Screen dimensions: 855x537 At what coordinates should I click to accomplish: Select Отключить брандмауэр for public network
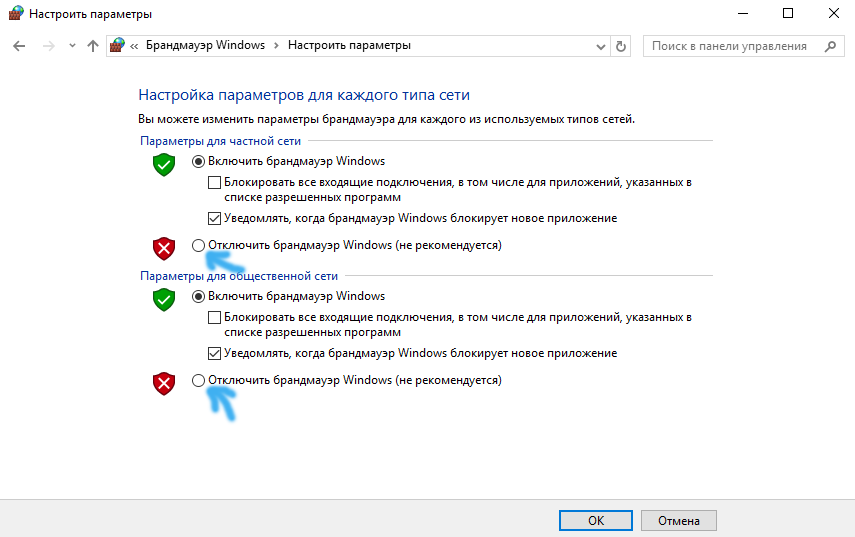(198, 381)
